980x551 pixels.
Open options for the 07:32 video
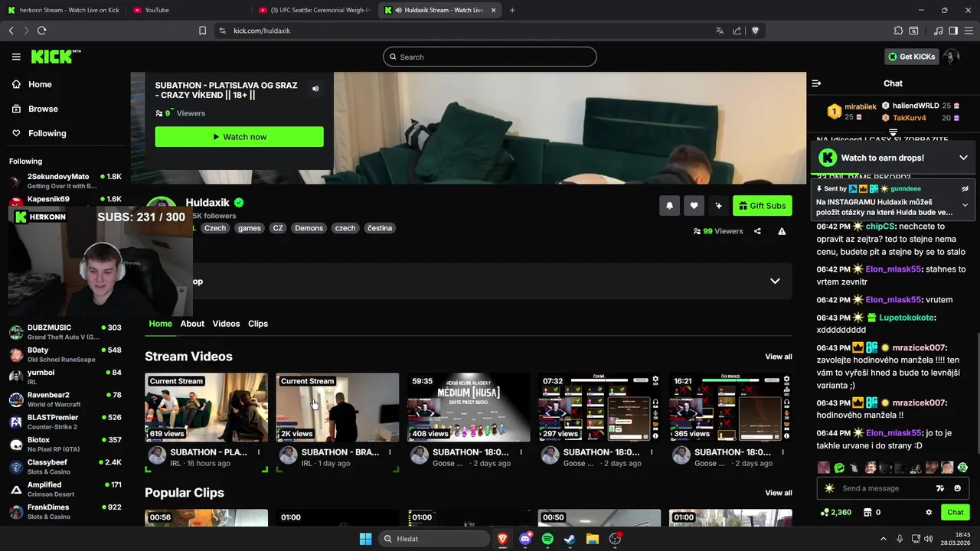[652, 452]
